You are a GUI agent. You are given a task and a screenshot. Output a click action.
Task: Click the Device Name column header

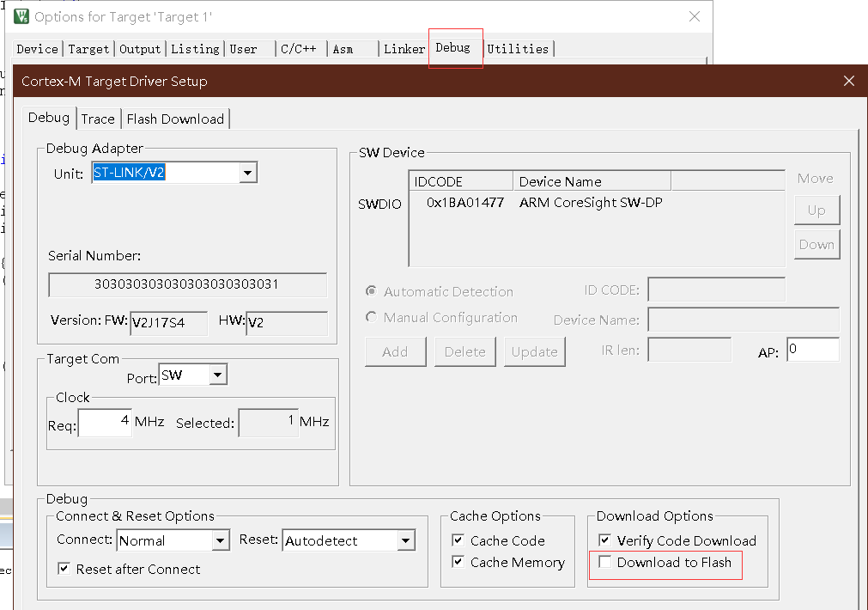[592, 181]
